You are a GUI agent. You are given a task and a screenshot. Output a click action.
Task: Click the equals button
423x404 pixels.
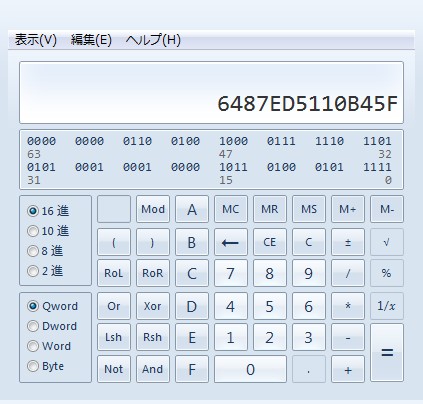[x=387, y=352]
